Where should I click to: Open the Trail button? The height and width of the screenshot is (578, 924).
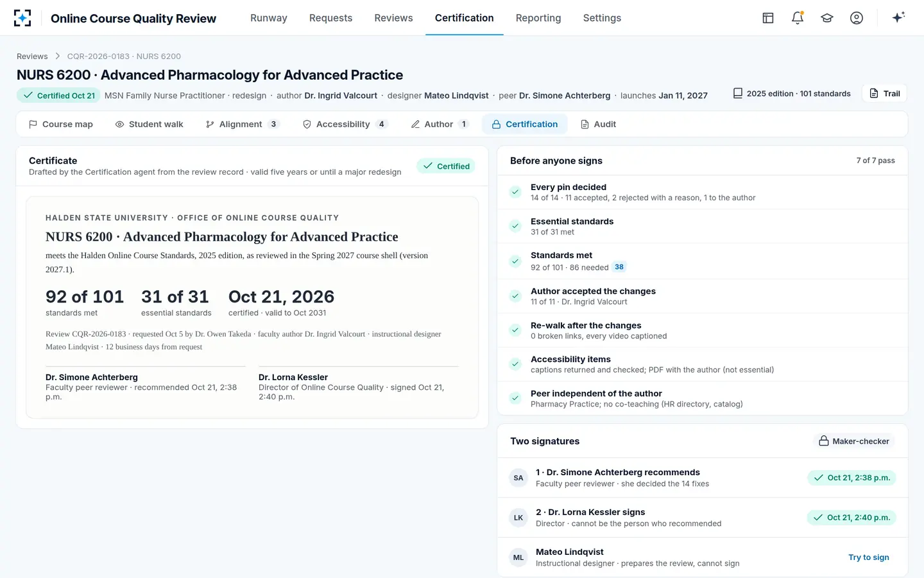885,94
